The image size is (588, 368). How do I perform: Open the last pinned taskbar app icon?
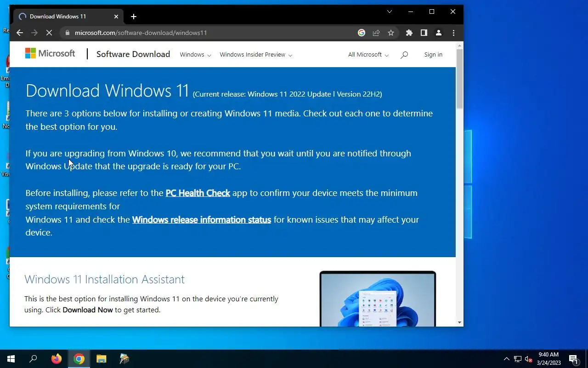(124, 359)
